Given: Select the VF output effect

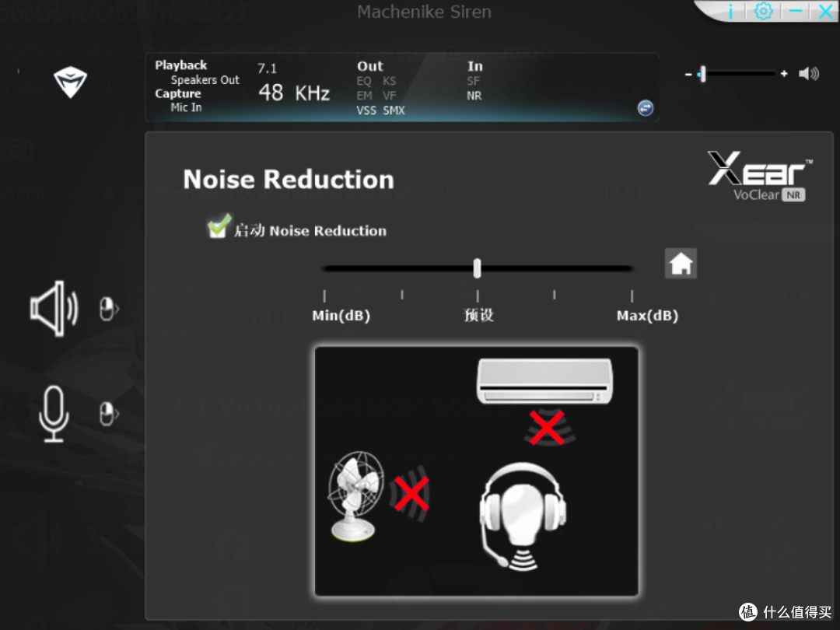Looking at the screenshot, I should pos(390,96).
